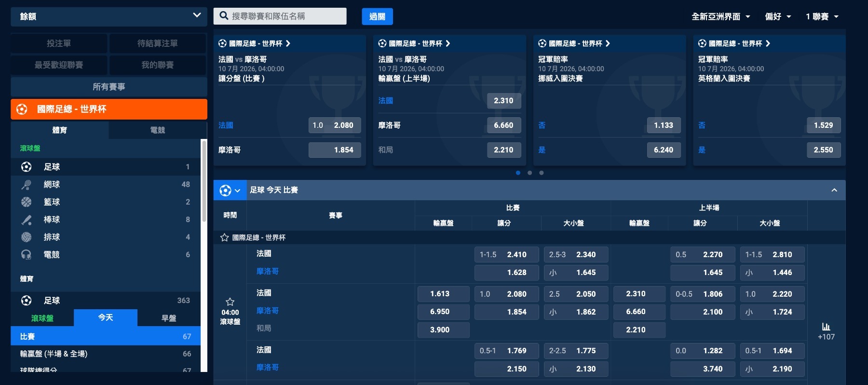Favorite the 國際足總 - 世界杯 league star
Screen dimensions: 868x385
click(x=224, y=237)
